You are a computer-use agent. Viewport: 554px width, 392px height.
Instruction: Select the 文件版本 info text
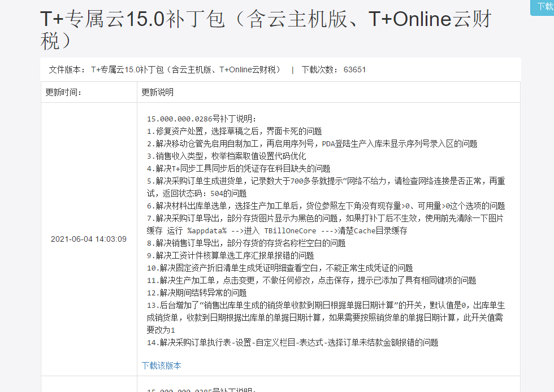tap(165, 69)
